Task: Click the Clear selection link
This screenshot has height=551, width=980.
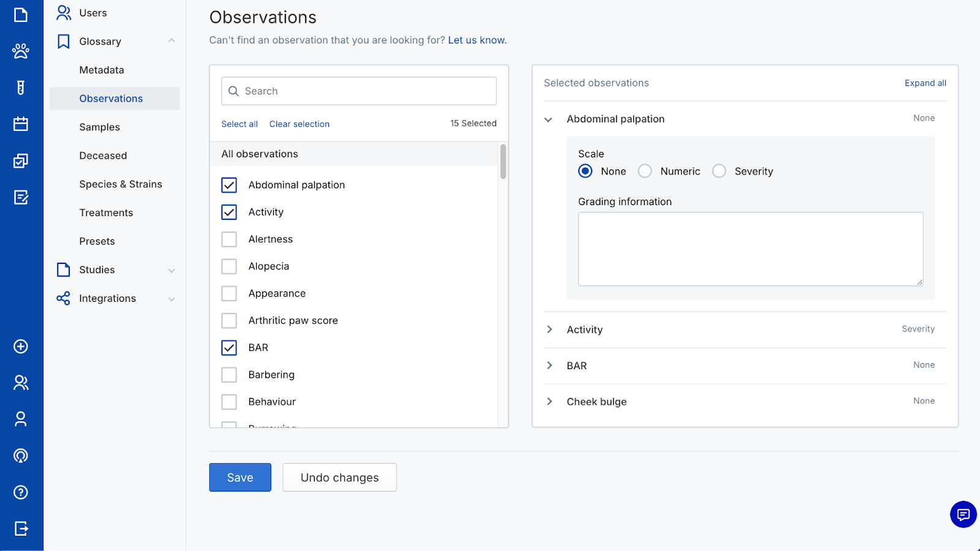Action: [300, 124]
